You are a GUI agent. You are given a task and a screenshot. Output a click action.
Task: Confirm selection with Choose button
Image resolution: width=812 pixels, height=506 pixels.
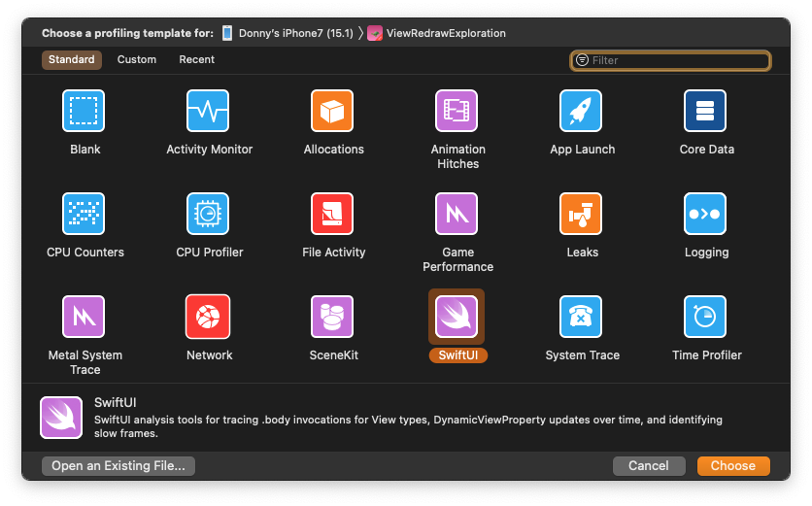pyautogui.click(x=733, y=465)
